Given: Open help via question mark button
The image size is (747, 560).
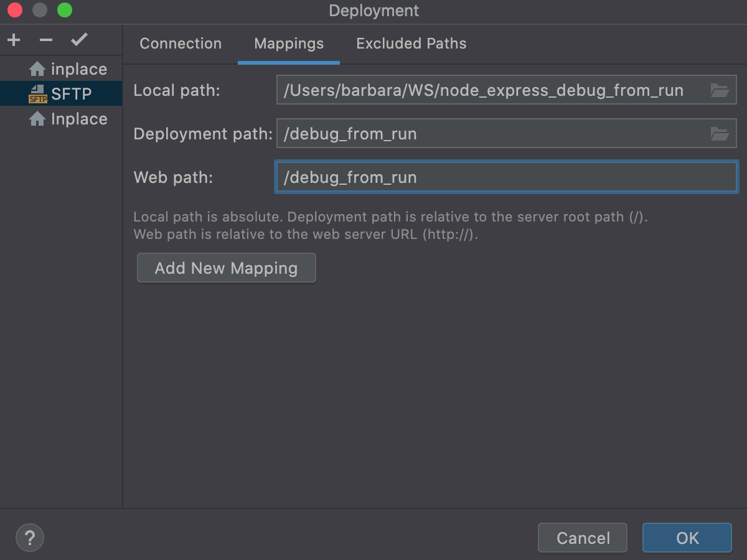Looking at the screenshot, I should [x=30, y=537].
